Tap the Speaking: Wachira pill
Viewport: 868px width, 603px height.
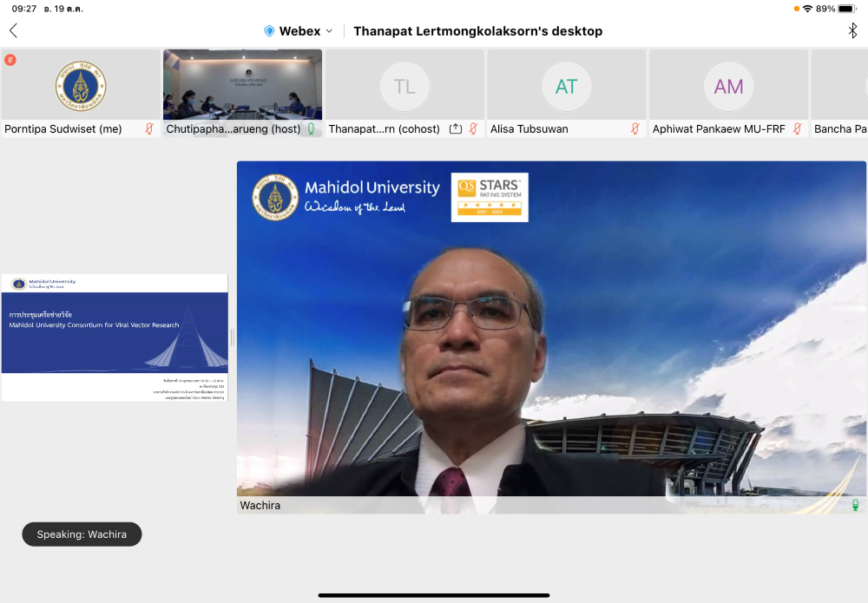82,534
